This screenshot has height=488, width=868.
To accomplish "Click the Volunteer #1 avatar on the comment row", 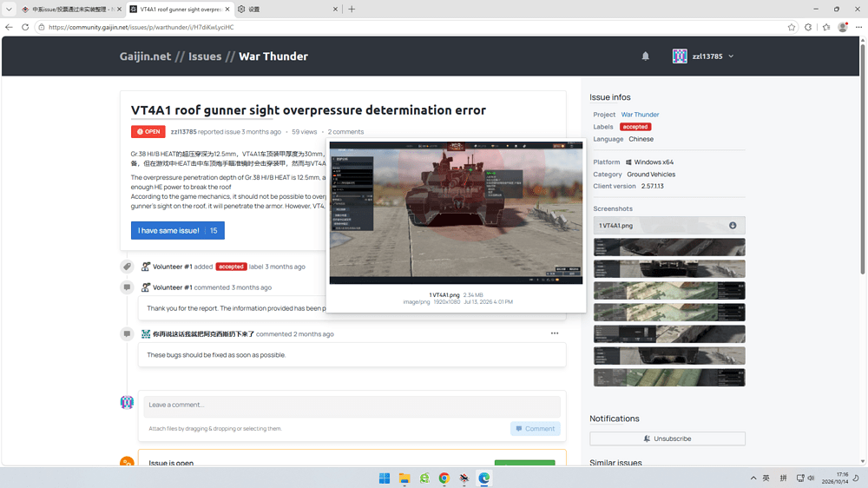I will pyautogui.click(x=146, y=287).
